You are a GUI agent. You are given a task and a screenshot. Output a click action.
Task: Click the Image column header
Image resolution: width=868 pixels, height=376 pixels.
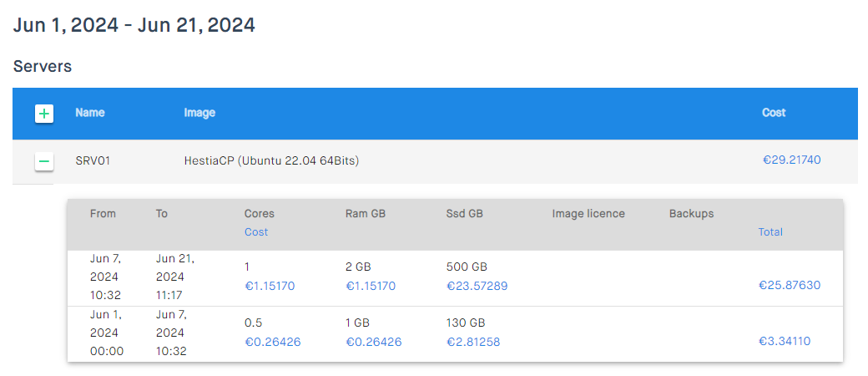pos(199,113)
